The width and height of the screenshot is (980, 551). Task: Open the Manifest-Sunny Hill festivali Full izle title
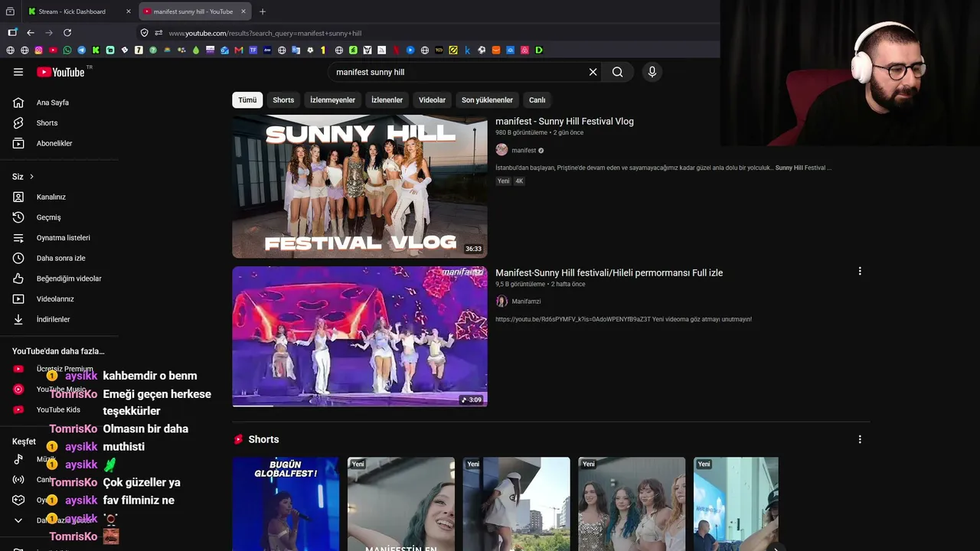pyautogui.click(x=609, y=272)
